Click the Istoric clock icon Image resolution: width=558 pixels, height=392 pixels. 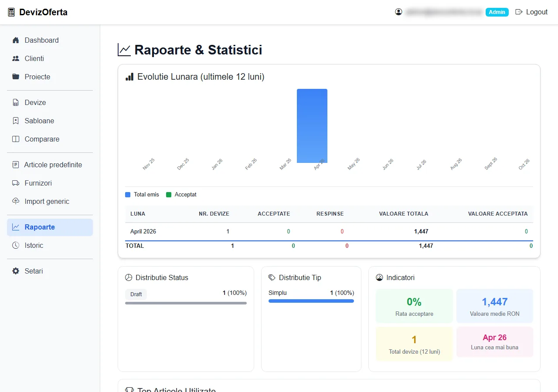tap(16, 245)
